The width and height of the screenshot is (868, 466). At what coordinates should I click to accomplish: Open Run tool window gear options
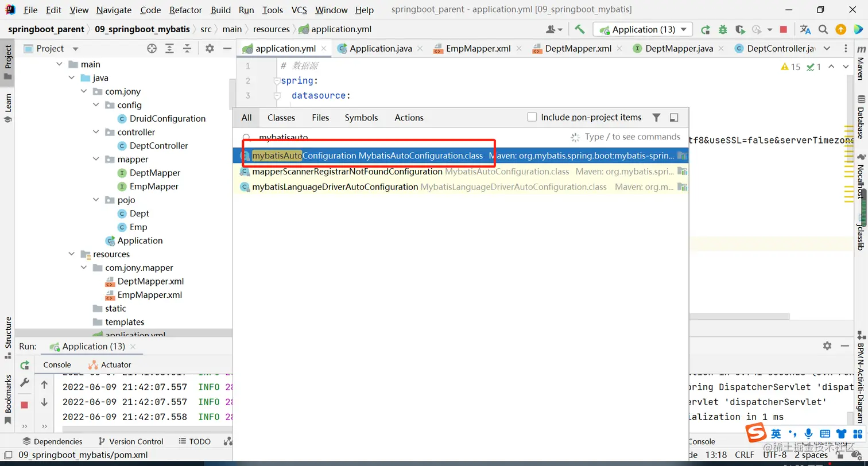[x=827, y=345]
